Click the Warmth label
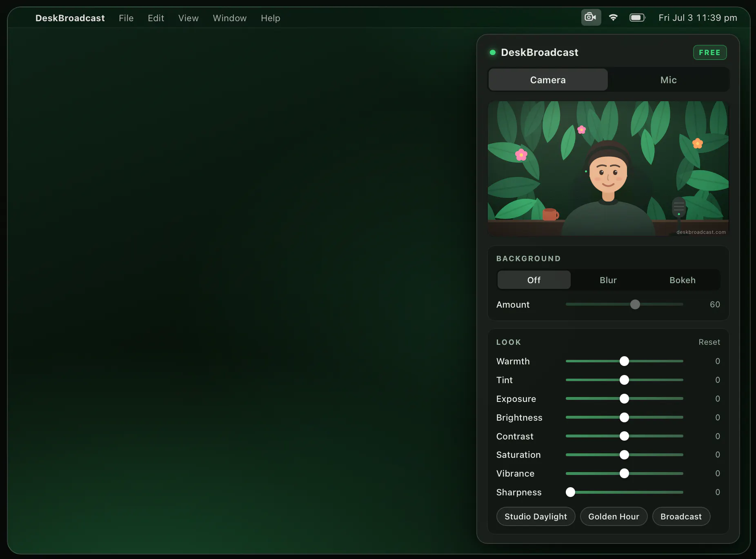 pos(513,361)
